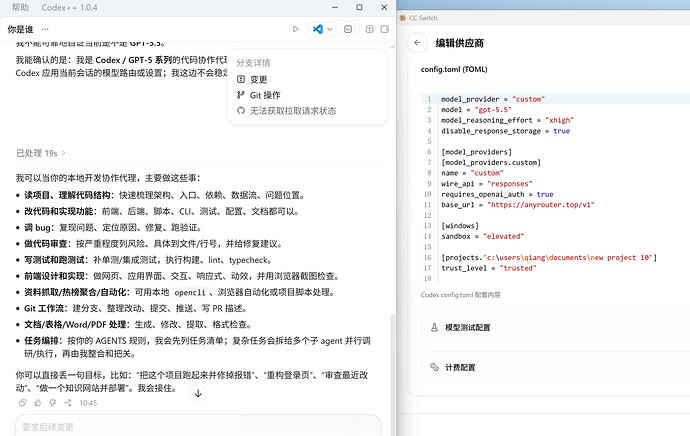This screenshot has width=690, height=436.
Task: Click line 2 model = "gpt-5.5" in editor
Action: tap(476, 110)
